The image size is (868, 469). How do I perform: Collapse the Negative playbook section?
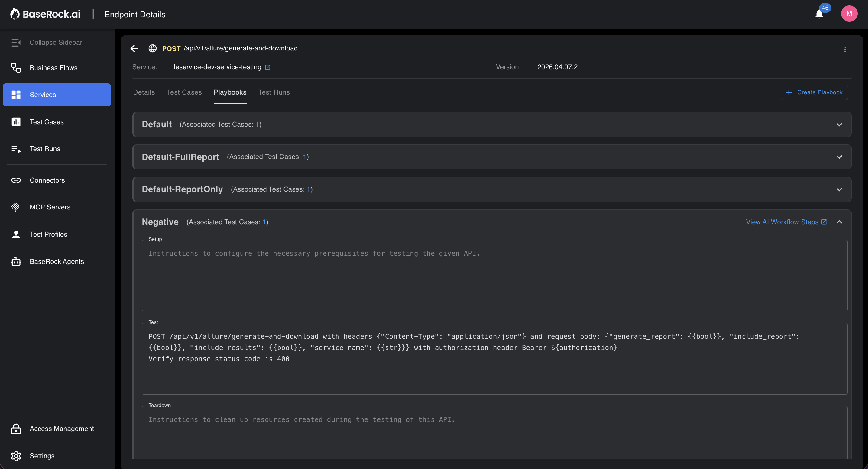(x=839, y=222)
